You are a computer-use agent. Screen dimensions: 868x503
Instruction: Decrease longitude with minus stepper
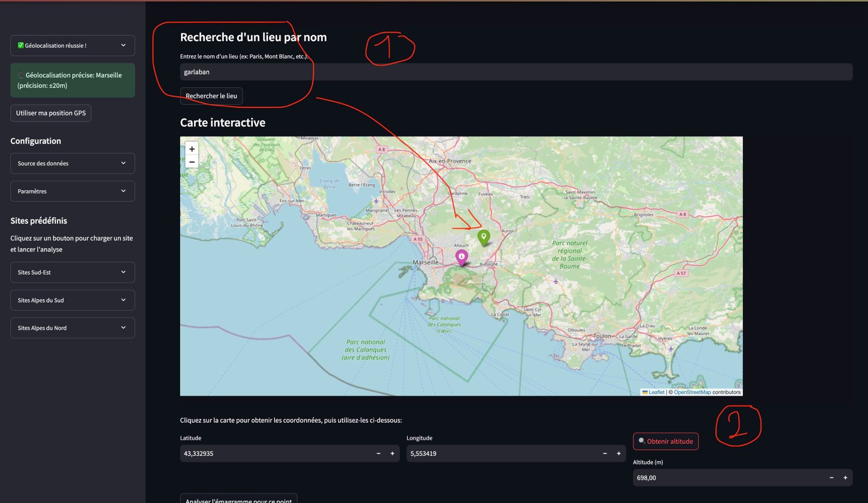click(604, 454)
